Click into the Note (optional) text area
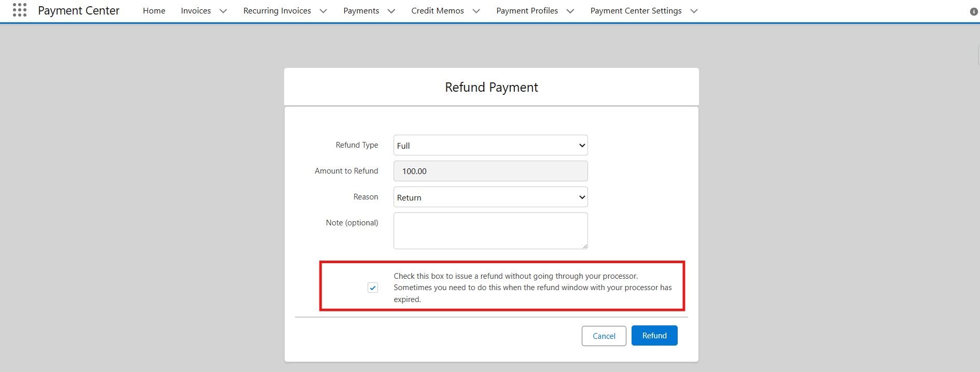 (x=490, y=231)
